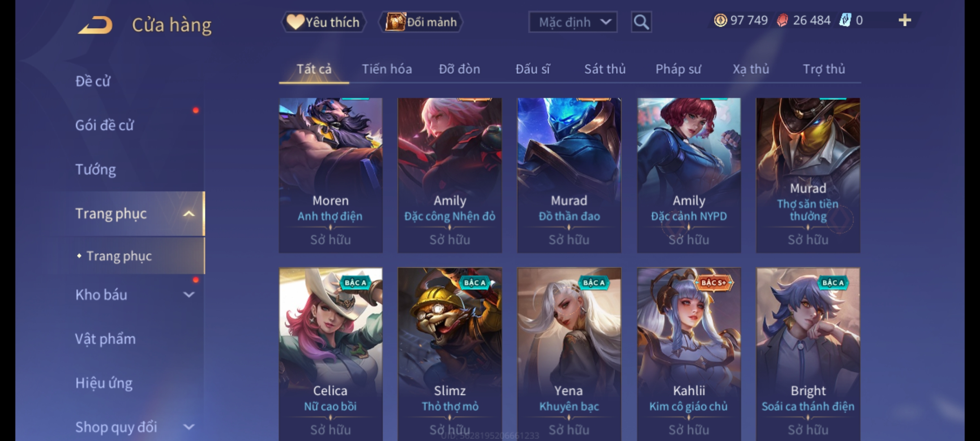Select the Tiến hóa filter tab

pyautogui.click(x=387, y=69)
